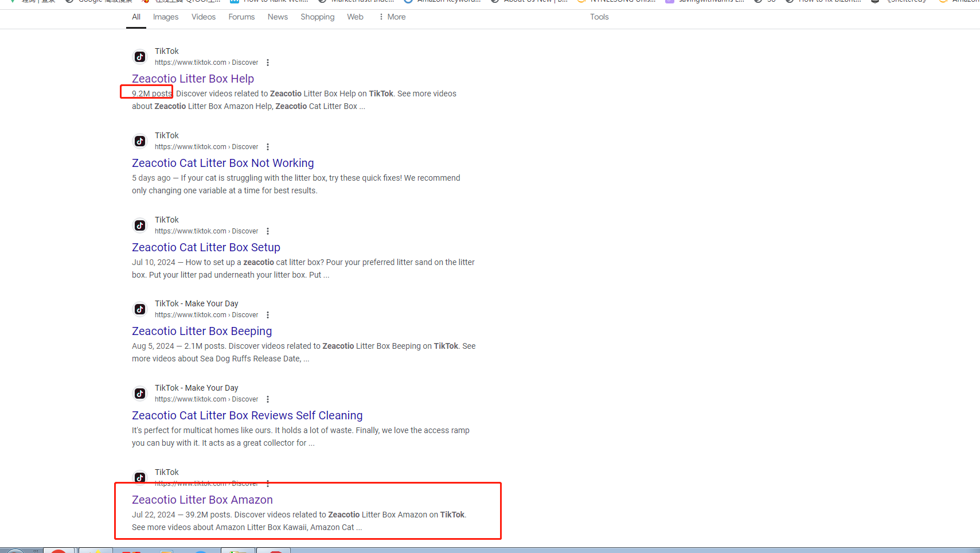Click tiktok.com URL above Litter Box Beeping
This screenshot has height=553, width=980.
[206, 315]
